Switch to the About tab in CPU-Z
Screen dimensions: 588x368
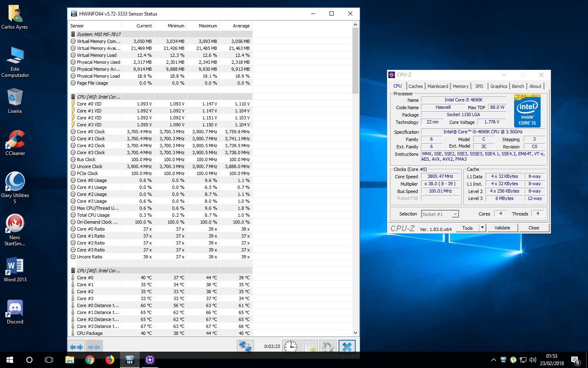pyautogui.click(x=535, y=86)
